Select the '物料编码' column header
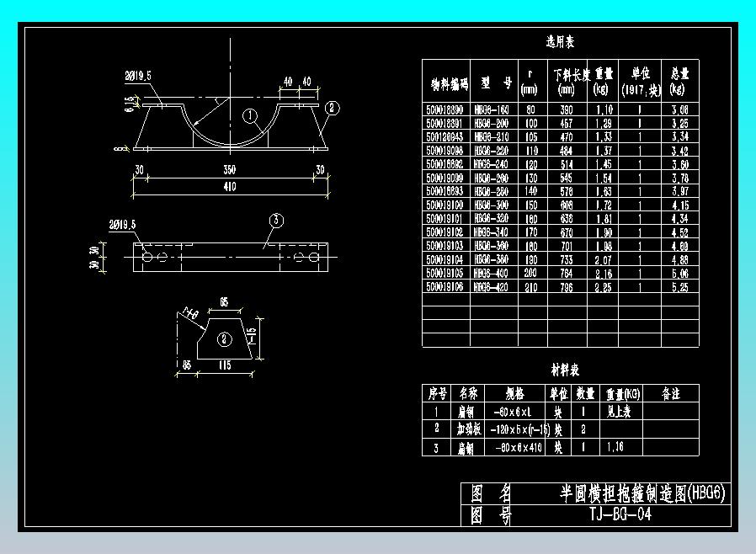Image resolution: width=756 pixels, height=554 pixels. pyautogui.click(x=449, y=84)
